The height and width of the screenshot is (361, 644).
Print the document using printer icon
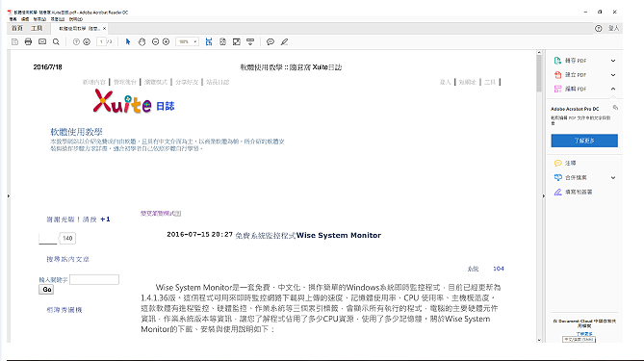pyautogui.click(x=28, y=42)
